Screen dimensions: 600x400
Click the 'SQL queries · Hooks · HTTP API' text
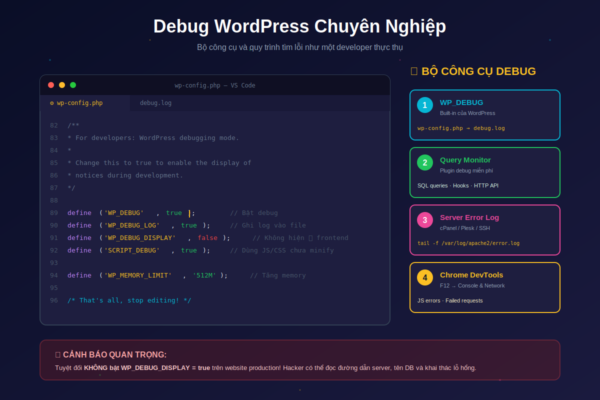click(x=458, y=186)
